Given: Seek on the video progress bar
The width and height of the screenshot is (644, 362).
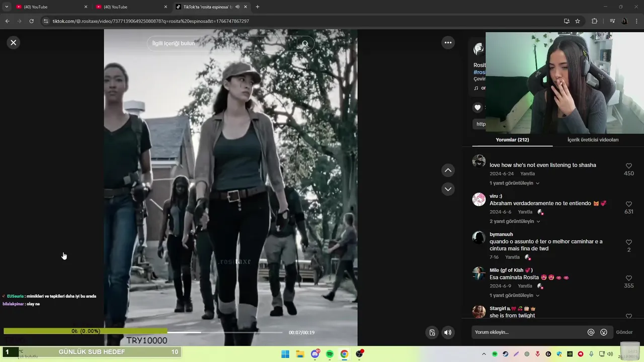Looking at the screenshot, I should pos(225,332).
